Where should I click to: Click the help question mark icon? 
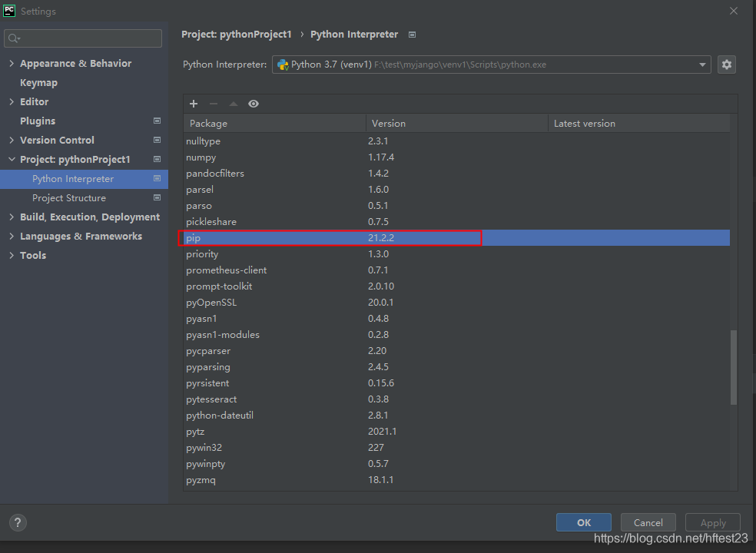pyautogui.click(x=18, y=522)
